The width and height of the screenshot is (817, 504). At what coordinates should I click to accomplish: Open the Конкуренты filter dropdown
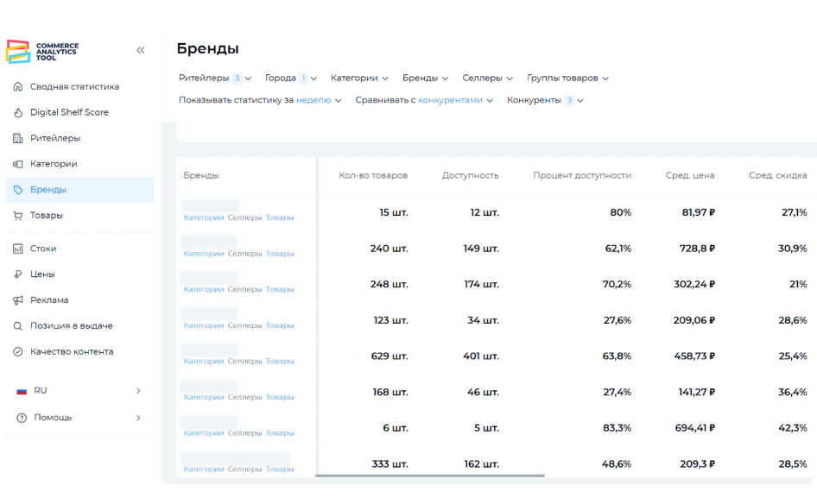(545, 100)
